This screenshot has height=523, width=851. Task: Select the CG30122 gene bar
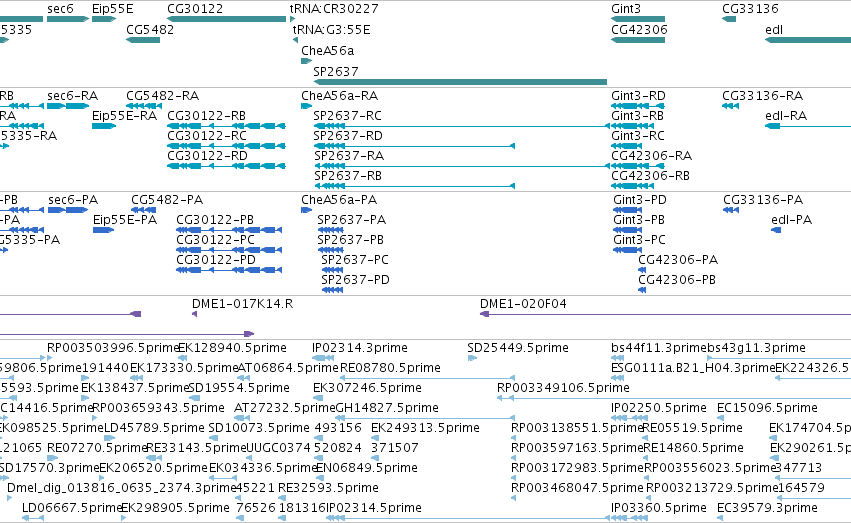coord(226,19)
